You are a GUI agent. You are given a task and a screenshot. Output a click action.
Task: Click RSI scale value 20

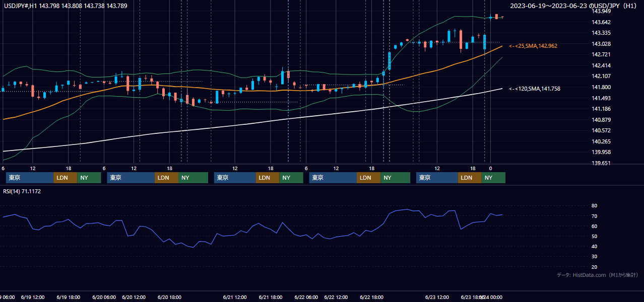594,267
